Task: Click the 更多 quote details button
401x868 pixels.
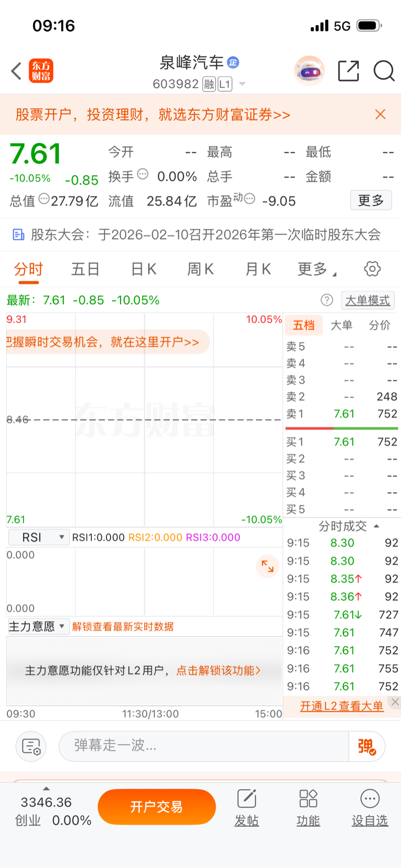Action: pos(371,200)
